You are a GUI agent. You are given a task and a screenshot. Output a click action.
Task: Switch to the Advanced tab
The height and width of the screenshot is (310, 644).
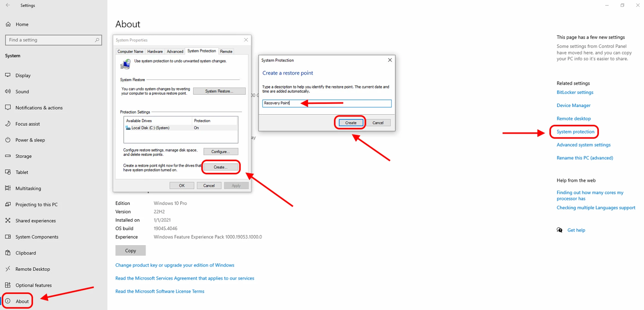[175, 52]
